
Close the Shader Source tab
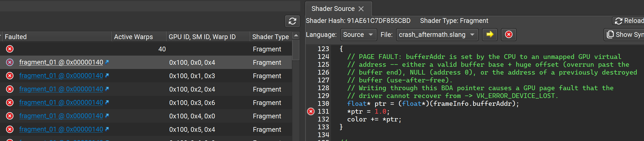[361, 9]
